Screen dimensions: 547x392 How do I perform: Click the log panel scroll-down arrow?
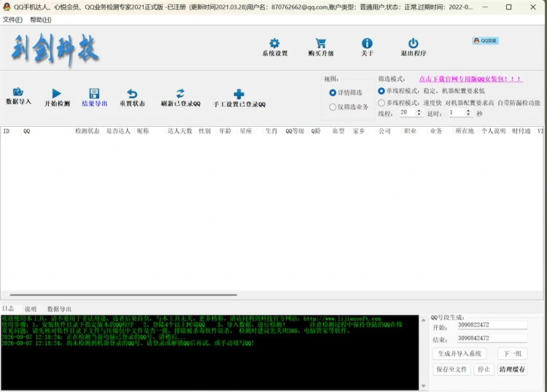click(424, 386)
